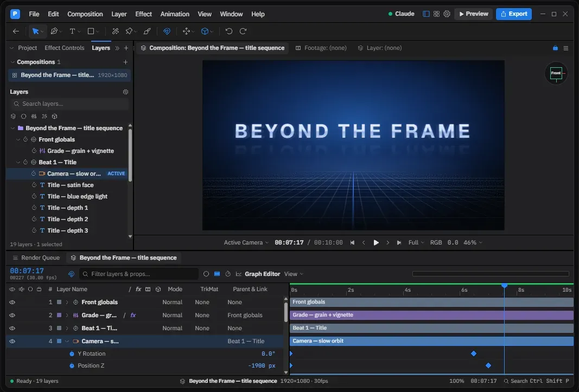Toggle the blue frame blending switch in timeline
The image size is (579, 392).
[217, 274]
